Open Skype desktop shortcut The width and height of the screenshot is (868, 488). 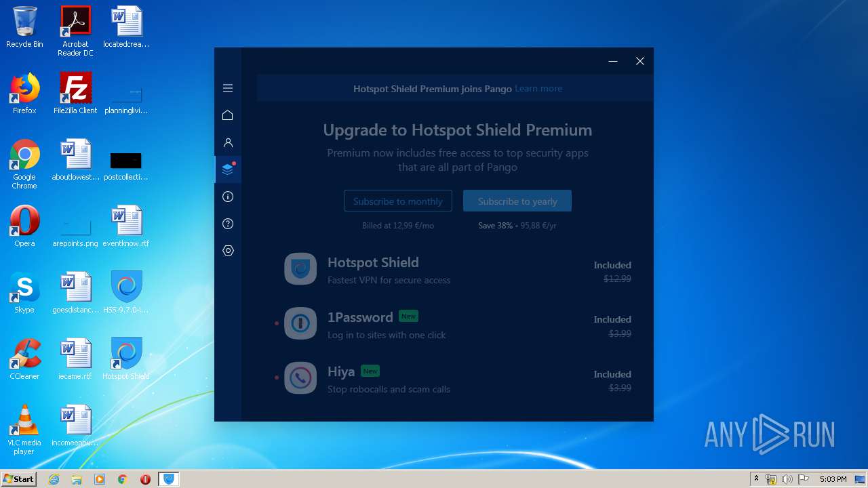[24, 293]
